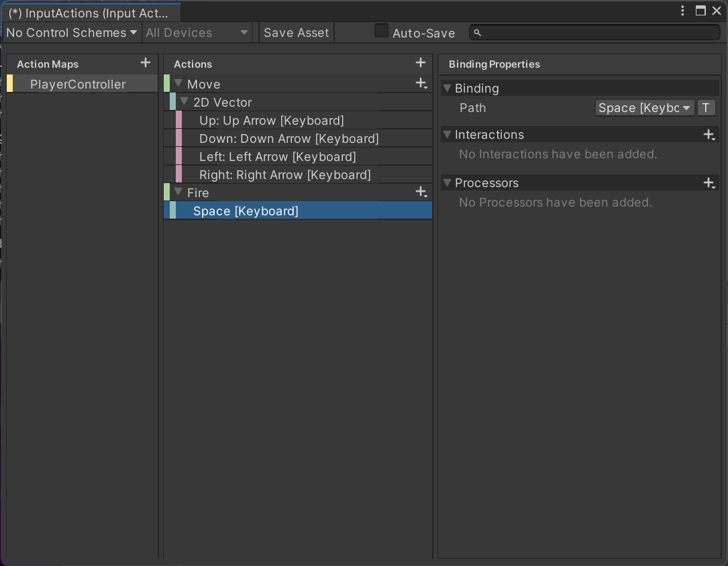Image resolution: width=728 pixels, height=566 pixels.
Task: Add a new action map with plus icon
Action: [x=146, y=62]
